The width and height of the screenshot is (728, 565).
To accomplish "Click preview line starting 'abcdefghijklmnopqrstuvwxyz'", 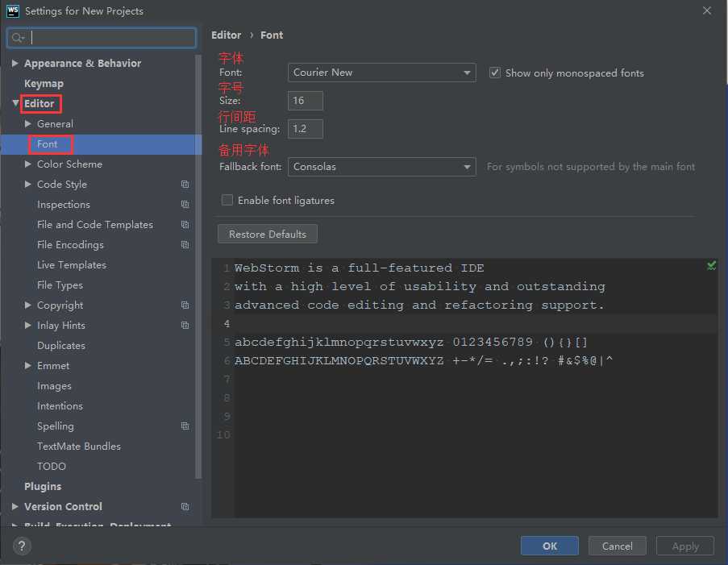I will (411, 343).
